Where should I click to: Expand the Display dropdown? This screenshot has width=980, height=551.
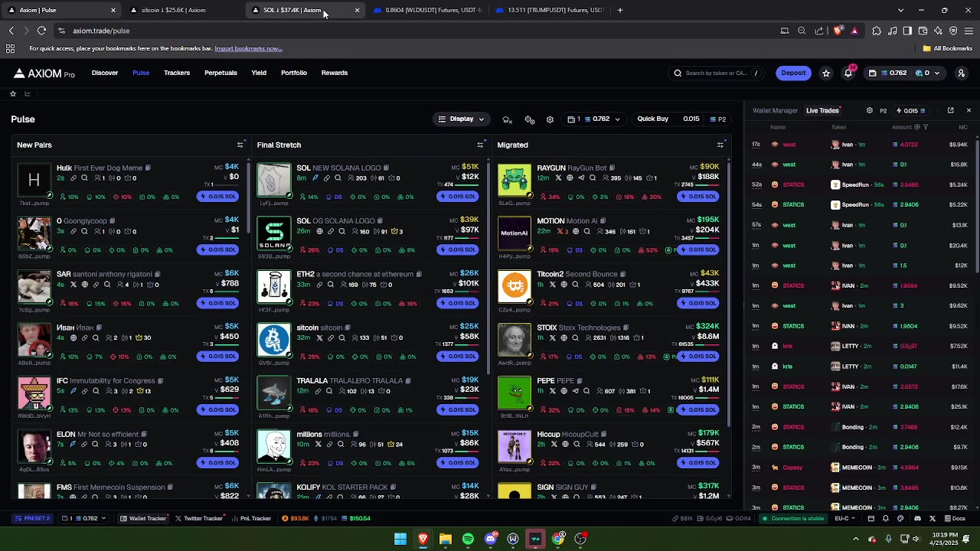point(461,119)
